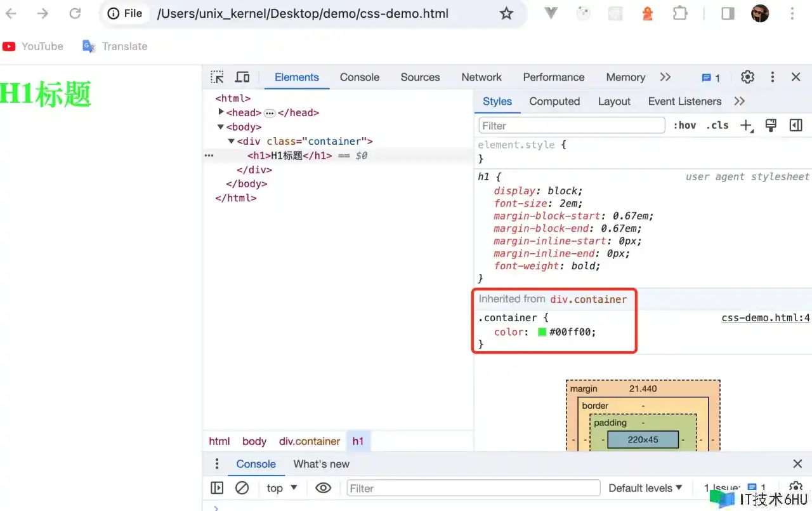Click the console live expression eye icon
Viewport: 812px width, 511px height.
324,488
